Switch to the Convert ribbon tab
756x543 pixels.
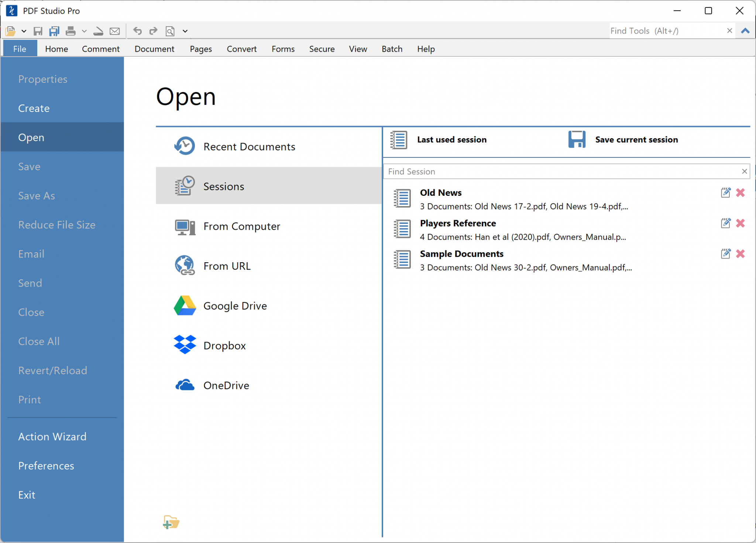241,48
